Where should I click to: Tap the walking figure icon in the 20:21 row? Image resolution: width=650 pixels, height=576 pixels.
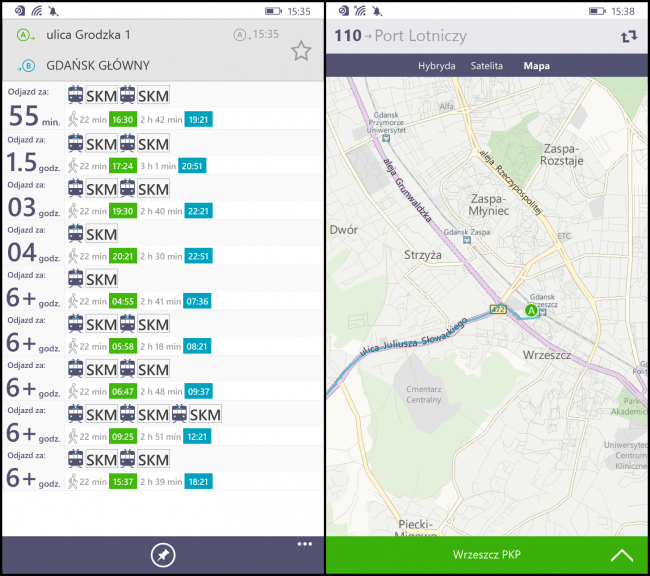73,256
